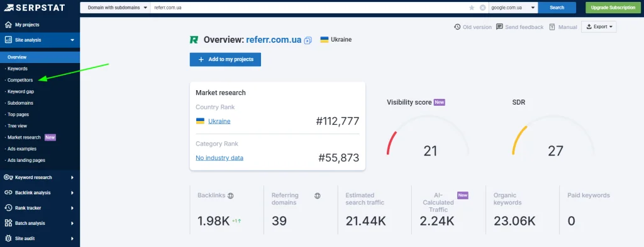Open the Manual book icon
Image resolution: width=644 pixels, height=247 pixels.
click(x=552, y=26)
